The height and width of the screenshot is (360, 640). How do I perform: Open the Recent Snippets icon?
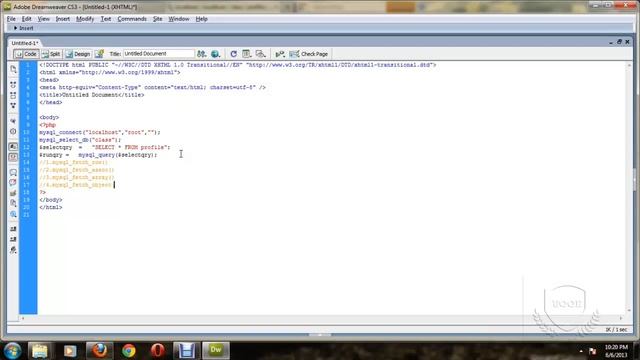[x=13, y=203]
